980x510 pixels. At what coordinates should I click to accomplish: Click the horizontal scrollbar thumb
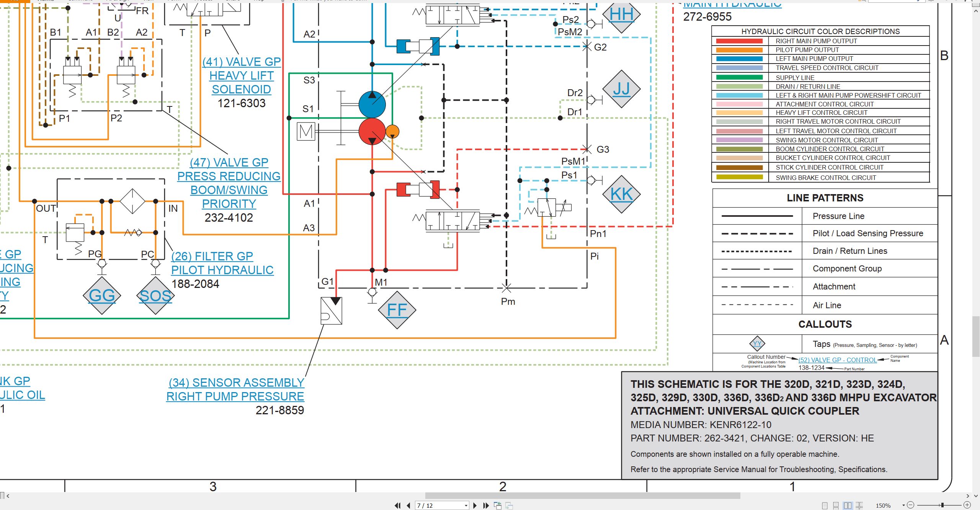(583, 496)
